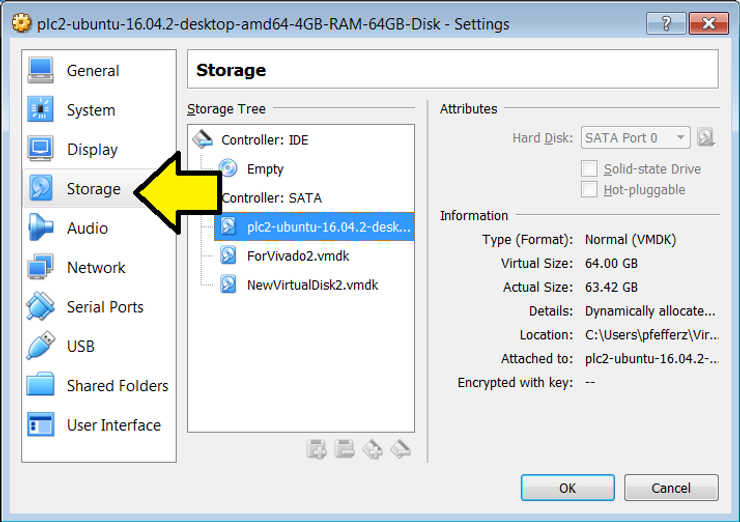The image size is (740, 522).
Task: Select the Shared Folders label
Action: (118, 386)
